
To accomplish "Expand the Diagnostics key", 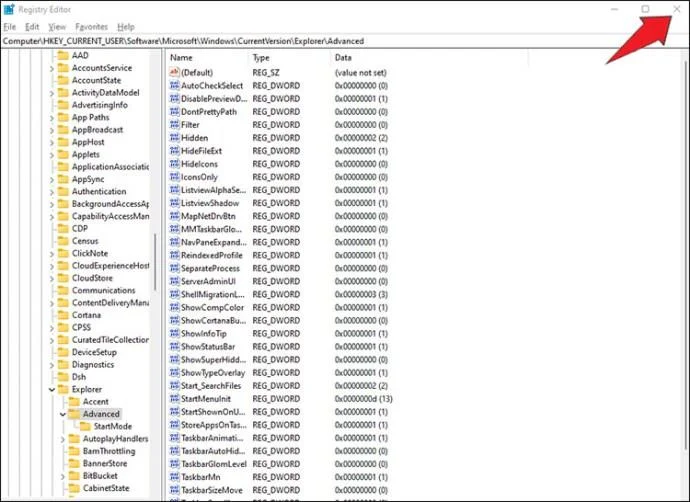I will pyautogui.click(x=52, y=365).
